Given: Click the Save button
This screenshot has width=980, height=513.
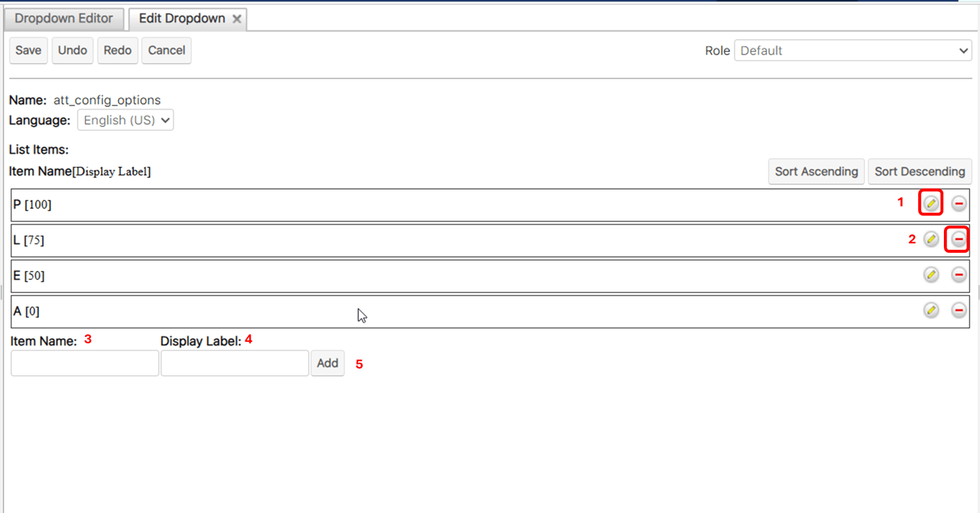Looking at the screenshot, I should click(28, 50).
